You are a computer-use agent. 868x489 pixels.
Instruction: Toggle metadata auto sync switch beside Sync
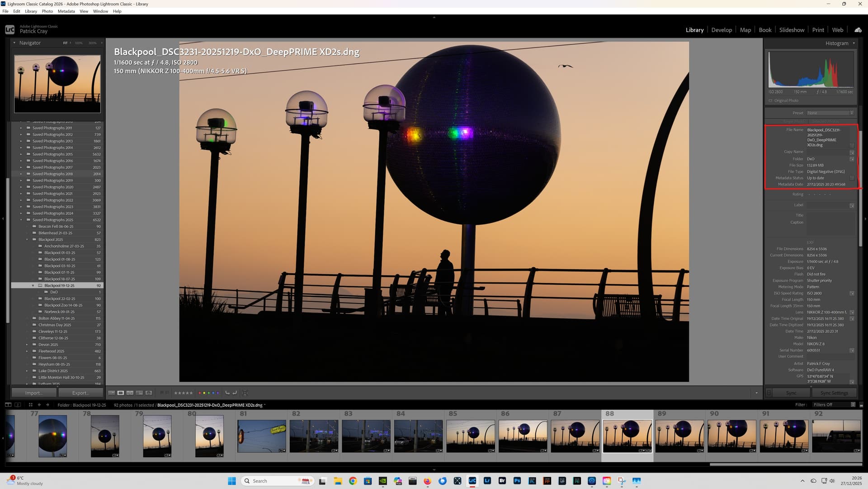[x=769, y=393]
